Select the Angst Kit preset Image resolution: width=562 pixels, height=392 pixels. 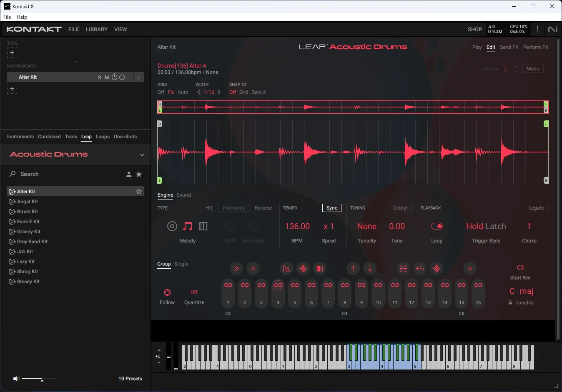(x=75, y=202)
